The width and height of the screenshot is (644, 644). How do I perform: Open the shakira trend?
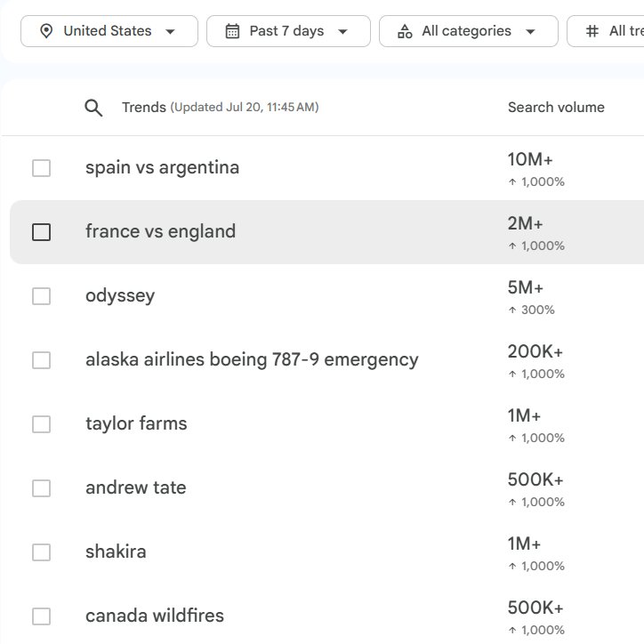pos(116,551)
